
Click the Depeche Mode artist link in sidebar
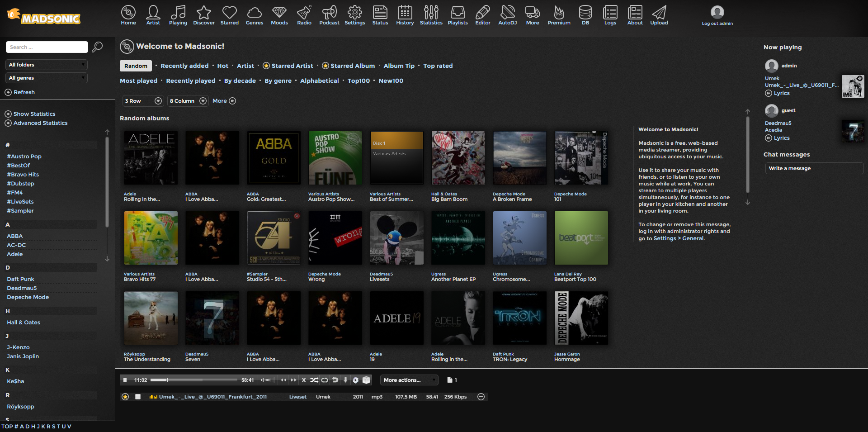click(x=28, y=297)
